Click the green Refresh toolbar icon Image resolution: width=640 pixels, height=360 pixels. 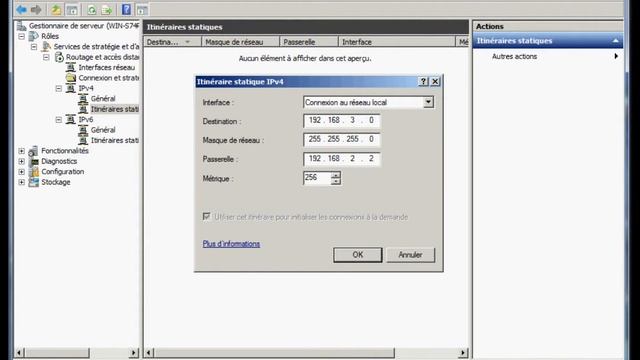[x=92, y=9]
